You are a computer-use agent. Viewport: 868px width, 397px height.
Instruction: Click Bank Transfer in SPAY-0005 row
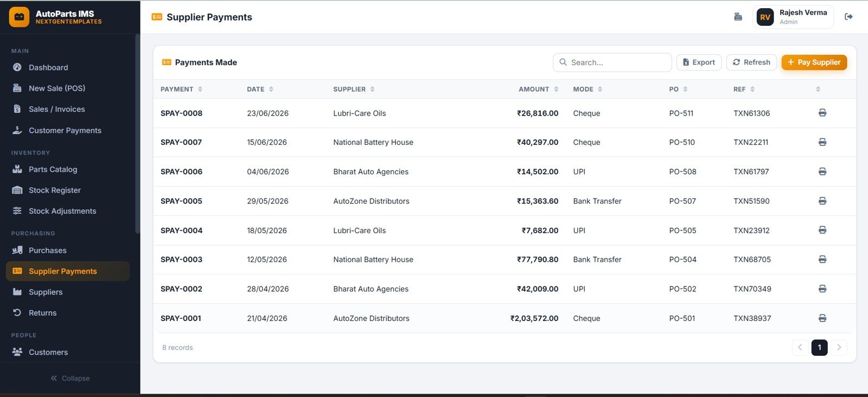click(597, 201)
